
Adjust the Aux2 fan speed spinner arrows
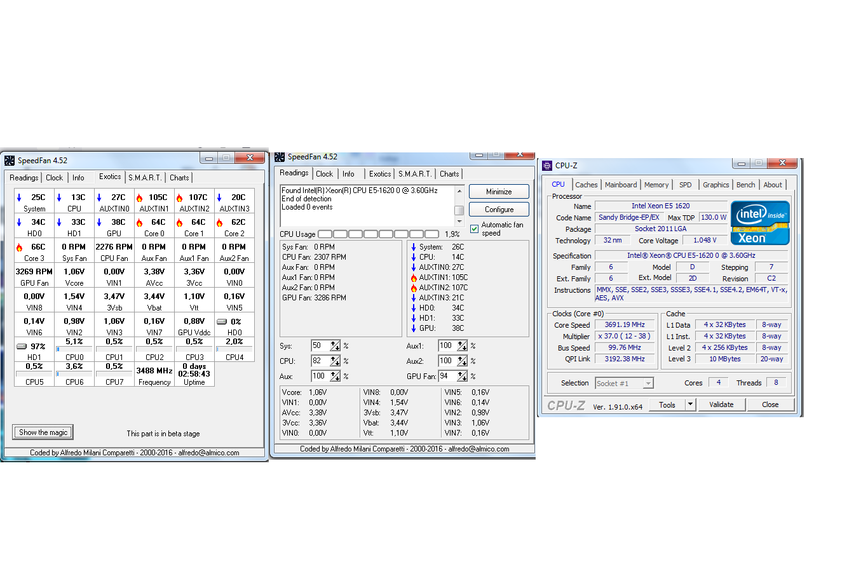click(x=463, y=361)
